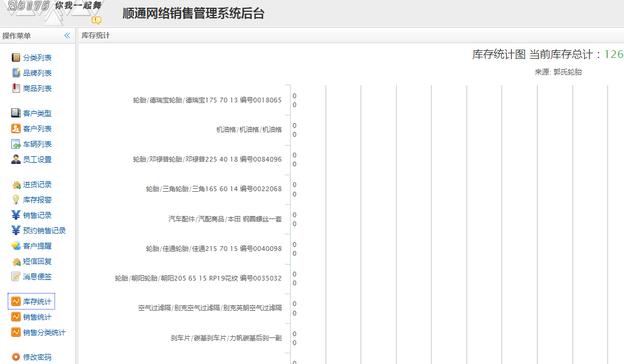Click the 库存报警 lightbulb icon
This screenshot has width=624, height=364.
16,200
